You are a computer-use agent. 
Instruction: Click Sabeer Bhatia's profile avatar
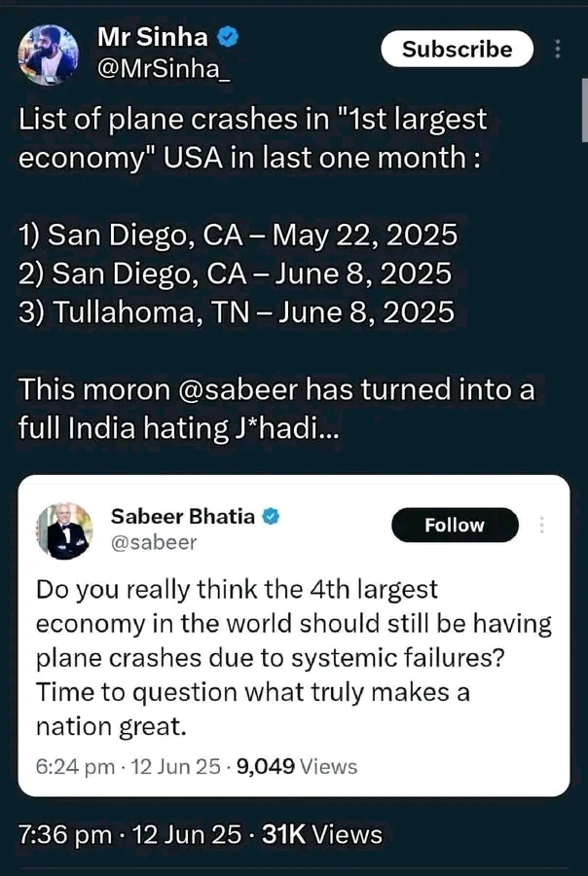click(66, 530)
